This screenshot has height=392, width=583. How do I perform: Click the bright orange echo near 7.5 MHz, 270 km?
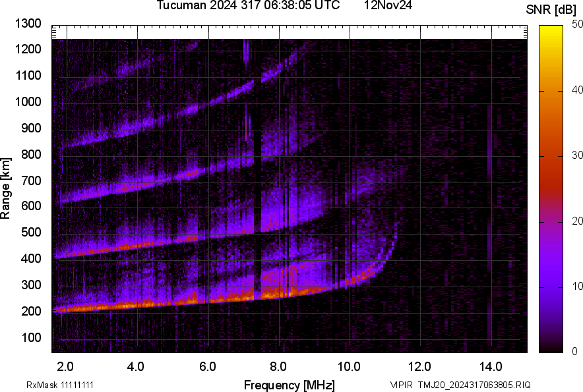(272, 294)
